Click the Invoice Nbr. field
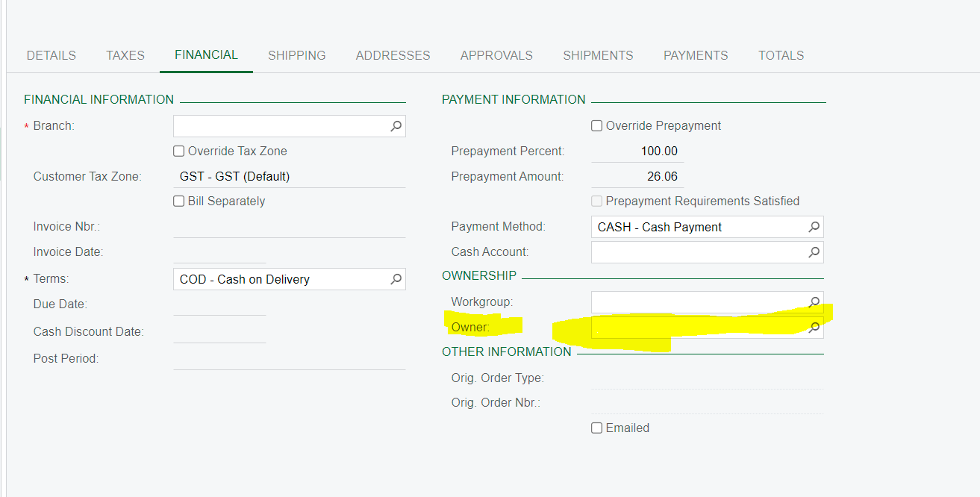 (x=290, y=227)
